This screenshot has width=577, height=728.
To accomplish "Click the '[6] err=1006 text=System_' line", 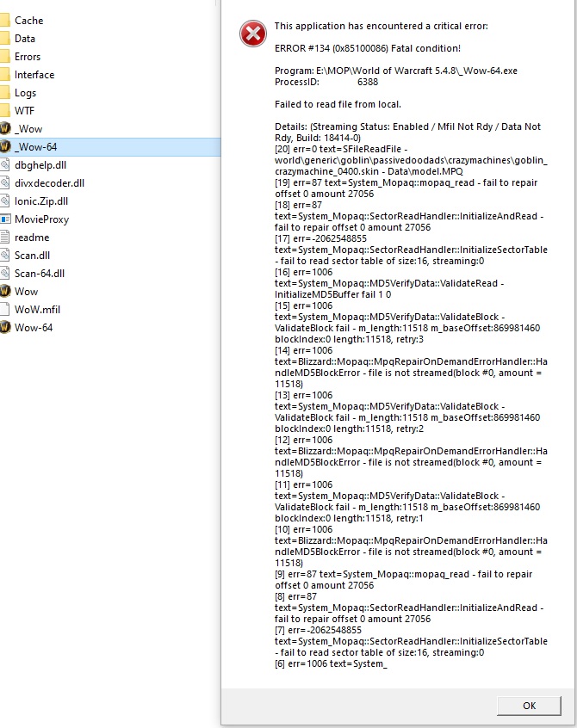I will click(x=331, y=664).
